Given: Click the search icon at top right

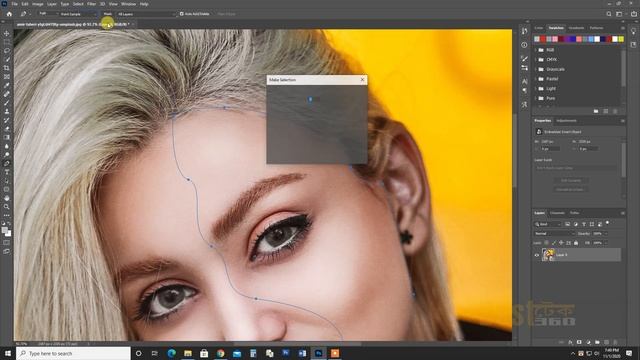Looking at the screenshot, I should click(609, 14).
